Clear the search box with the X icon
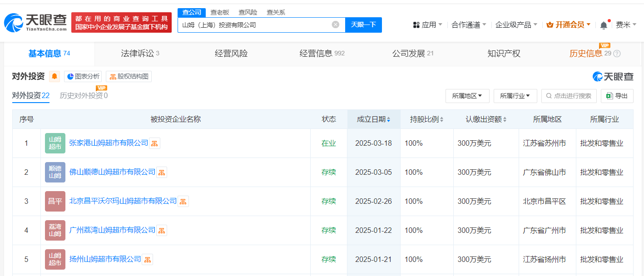This screenshot has width=644, height=276. coord(336,25)
